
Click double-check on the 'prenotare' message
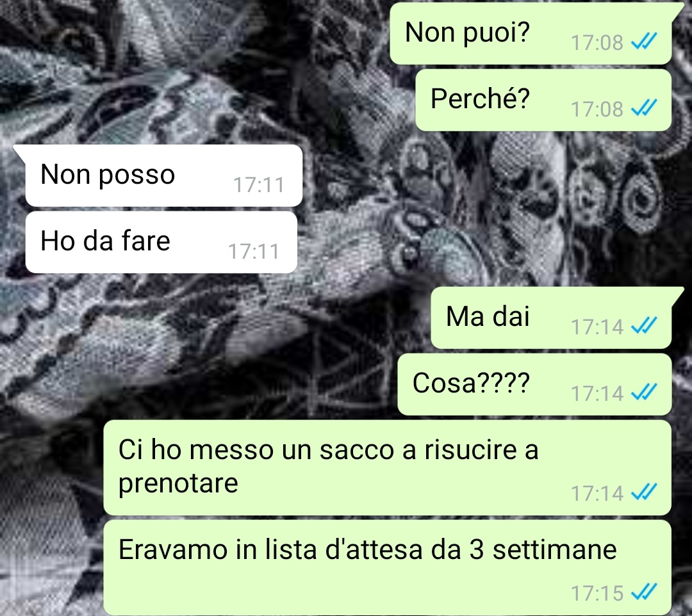(x=644, y=492)
